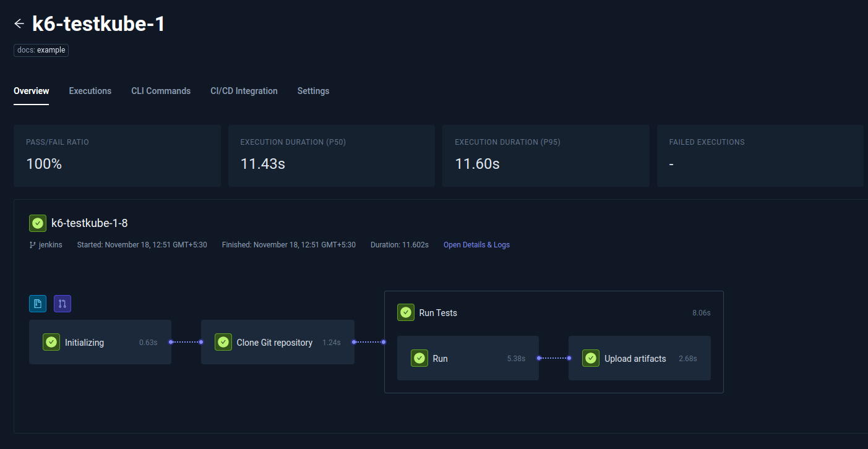The width and height of the screenshot is (868, 449).
Task: Click the Run Tests group header
Action: click(x=554, y=312)
